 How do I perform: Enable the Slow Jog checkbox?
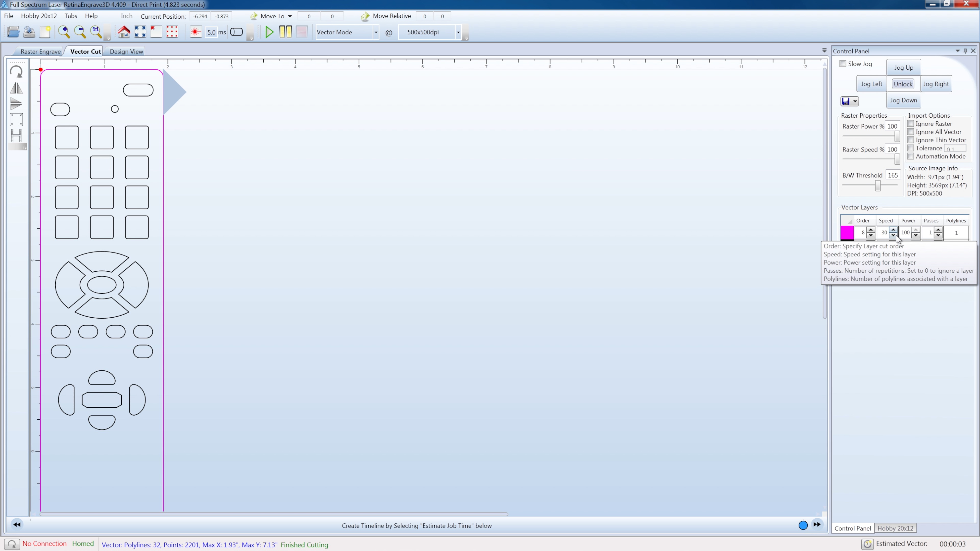[x=843, y=64]
